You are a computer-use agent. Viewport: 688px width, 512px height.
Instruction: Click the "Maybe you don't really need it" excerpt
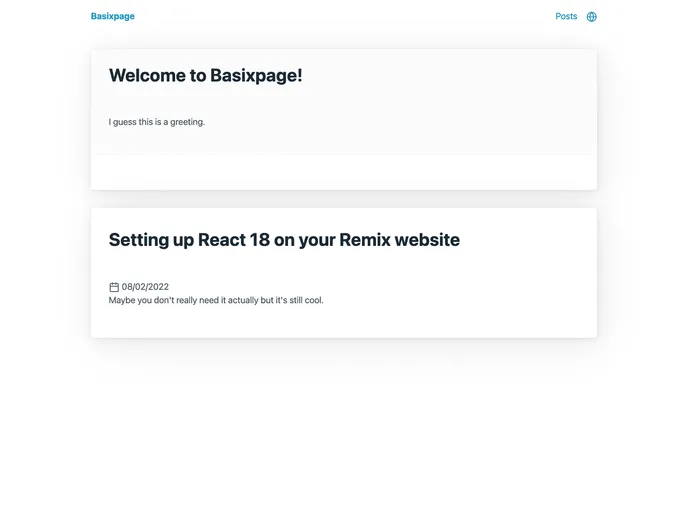[216, 300]
